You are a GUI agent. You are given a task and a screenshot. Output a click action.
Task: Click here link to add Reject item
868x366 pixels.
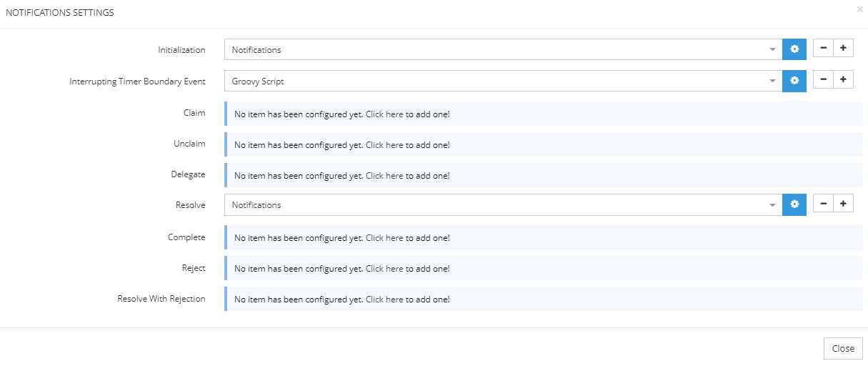(x=384, y=269)
